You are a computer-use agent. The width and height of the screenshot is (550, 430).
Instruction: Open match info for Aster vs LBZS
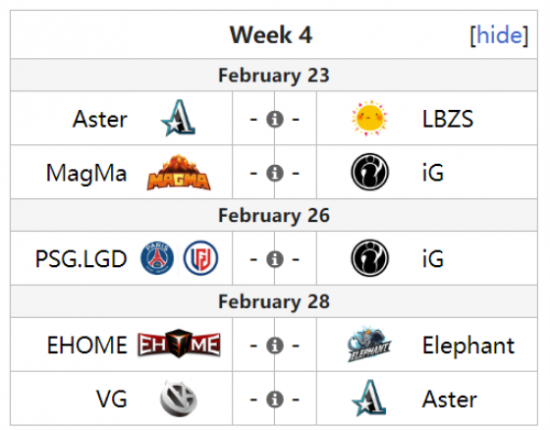click(x=275, y=119)
